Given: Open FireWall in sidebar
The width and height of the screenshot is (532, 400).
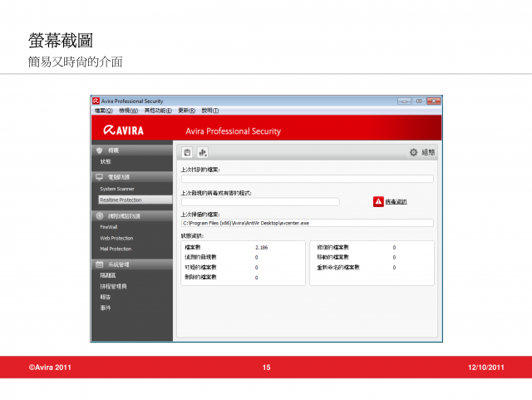Looking at the screenshot, I should pyautogui.click(x=109, y=227).
